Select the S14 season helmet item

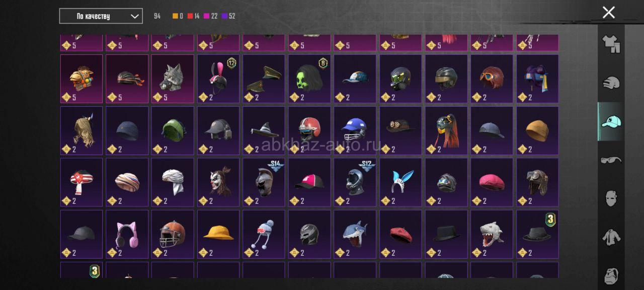264,182
